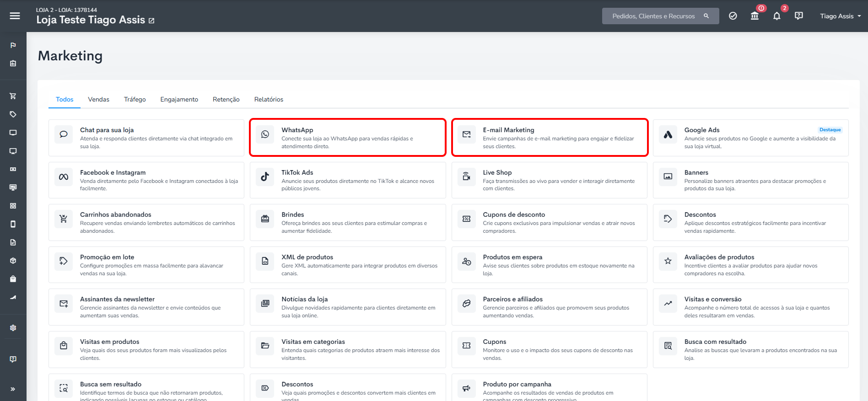The height and width of the screenshot is (401, 868).
Task: Open the Engajamento tab
Action: click(x=179, y=99)
